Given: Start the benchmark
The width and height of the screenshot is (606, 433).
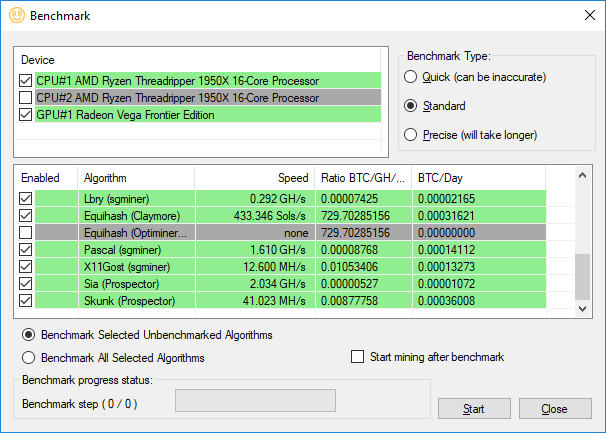Looking at the screenshot, I should (474, 409).
